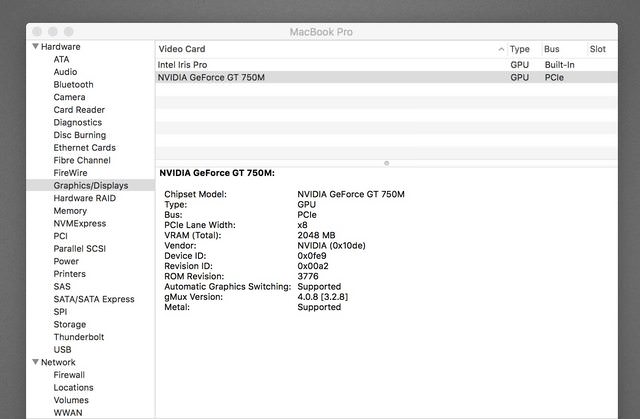This screenshot has width=640, height=419.
Task: Select SPI in the sidebar
Action: tap(60, 312)
